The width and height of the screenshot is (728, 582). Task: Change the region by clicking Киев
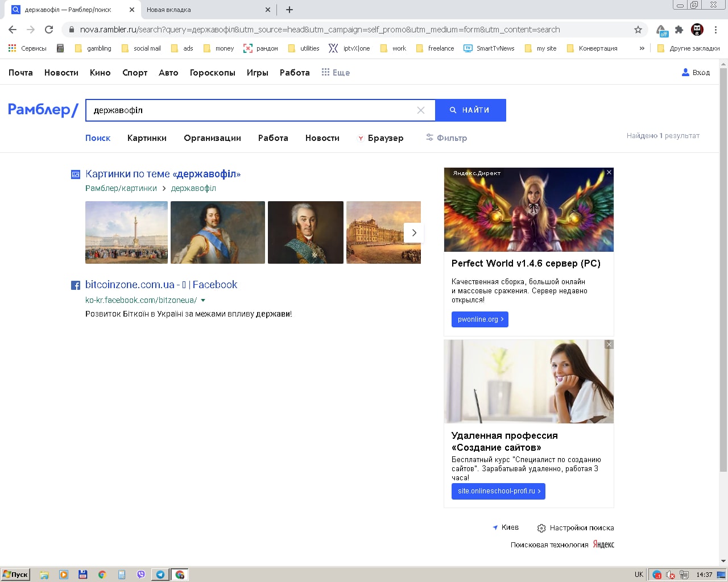(x=506, y=527)
